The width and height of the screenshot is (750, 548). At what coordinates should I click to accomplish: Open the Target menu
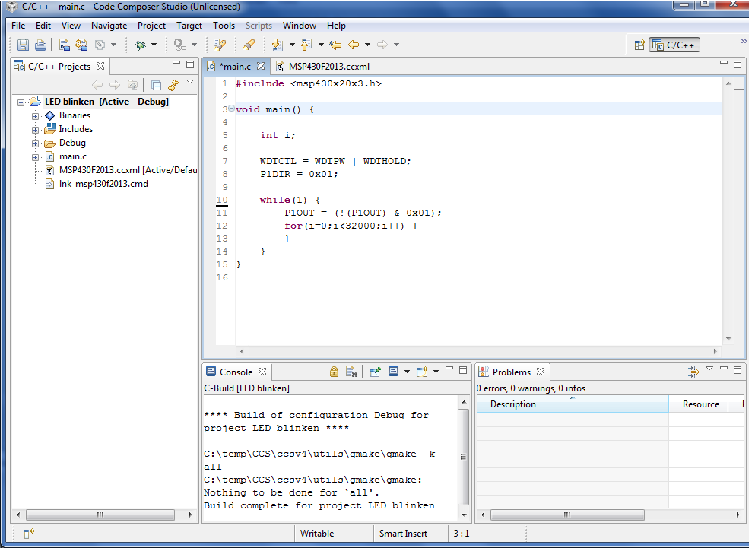189,25
